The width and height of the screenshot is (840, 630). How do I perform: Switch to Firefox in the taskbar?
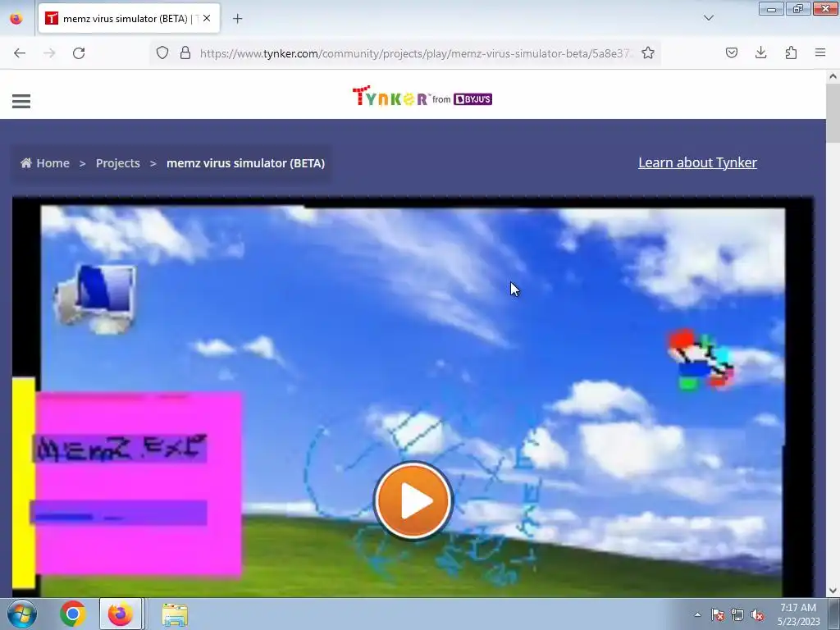[x=121, y=614]
